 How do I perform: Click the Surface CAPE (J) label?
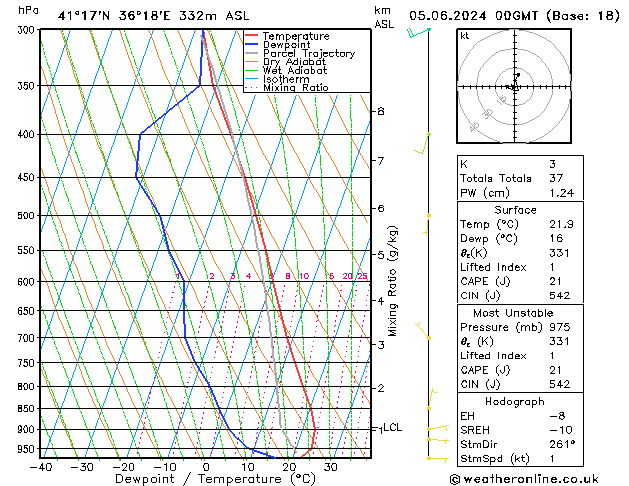tap(485, 281)
